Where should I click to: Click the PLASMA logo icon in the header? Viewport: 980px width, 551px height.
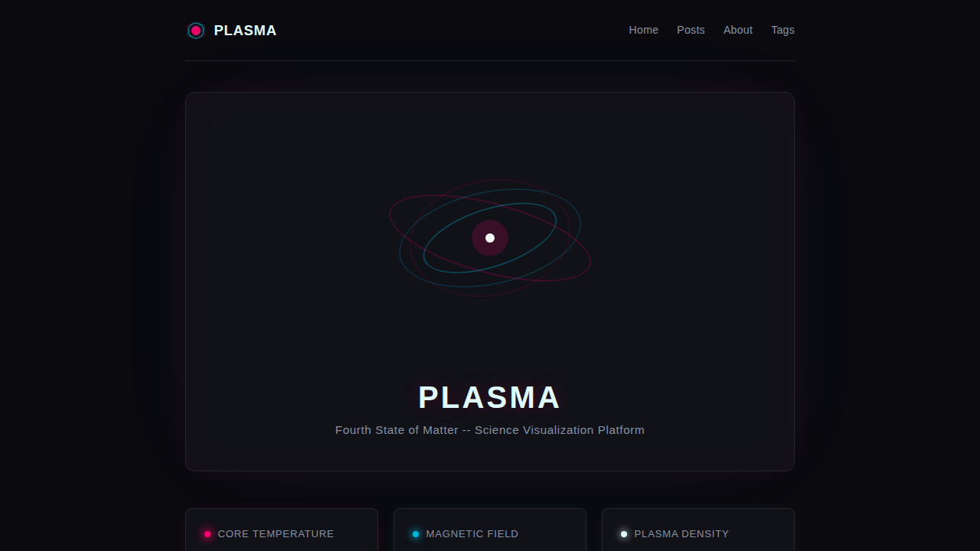coord(195,31)
